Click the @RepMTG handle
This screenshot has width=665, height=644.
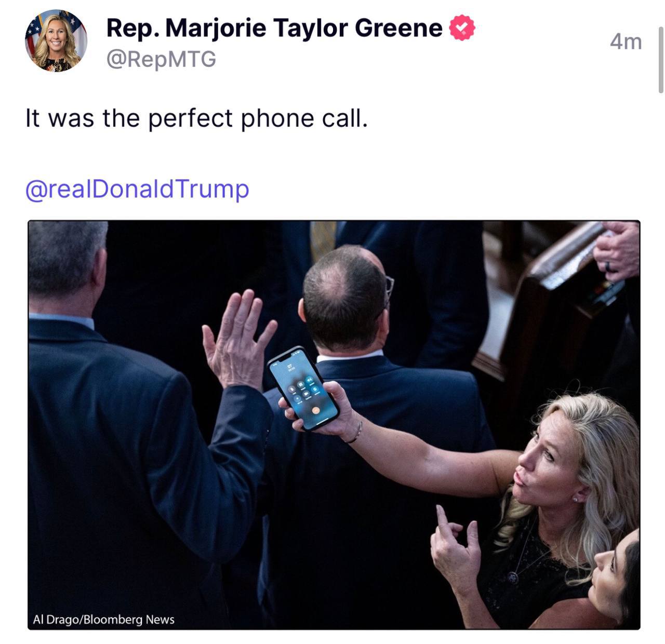tap(161, 59)
